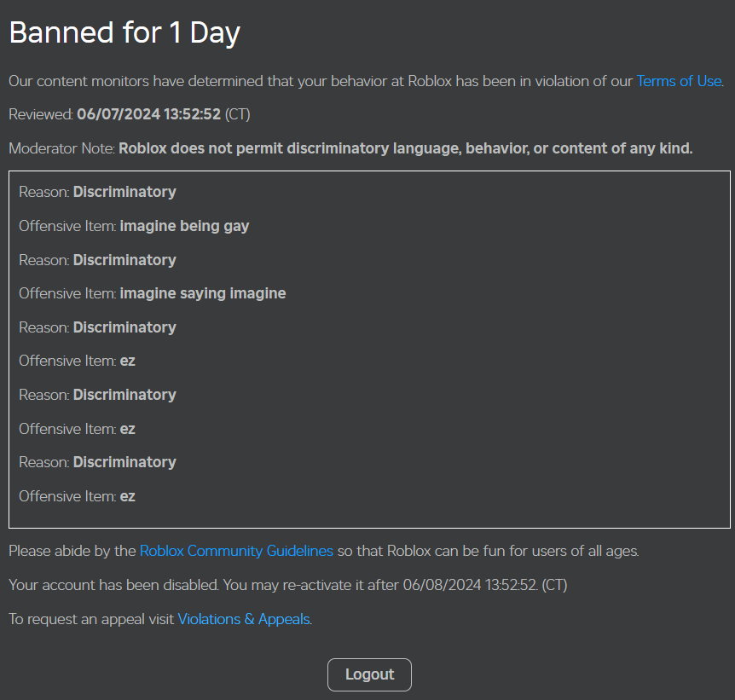
Task: Click the Logout button
Action: pos(369,674)
